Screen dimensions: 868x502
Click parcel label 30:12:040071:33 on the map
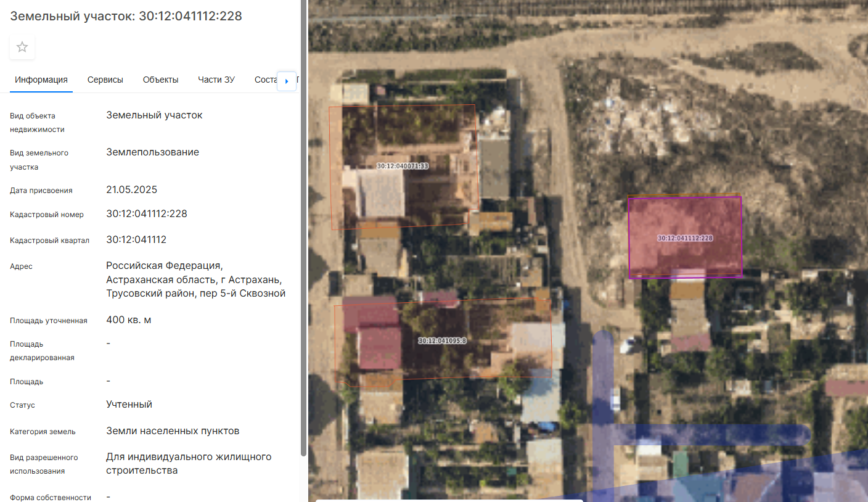tap(403, 166)
